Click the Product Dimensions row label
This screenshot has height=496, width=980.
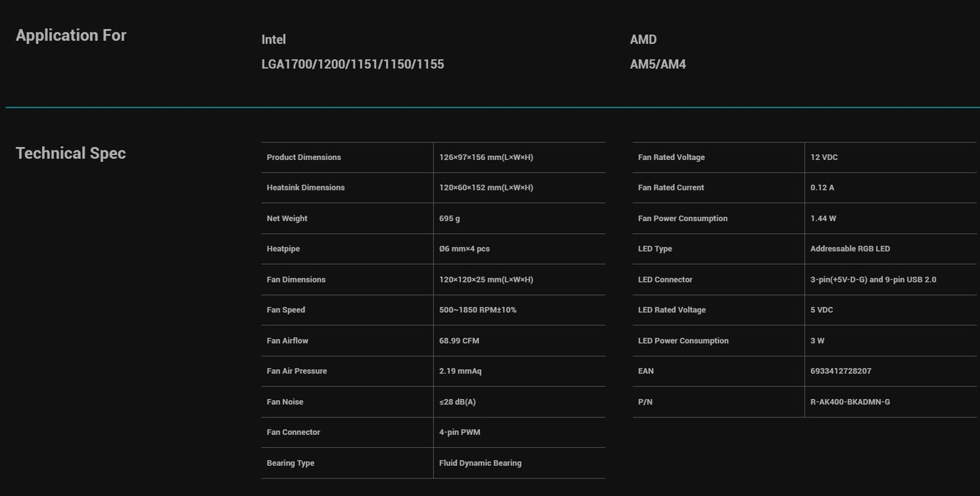[x=304, y=157]
